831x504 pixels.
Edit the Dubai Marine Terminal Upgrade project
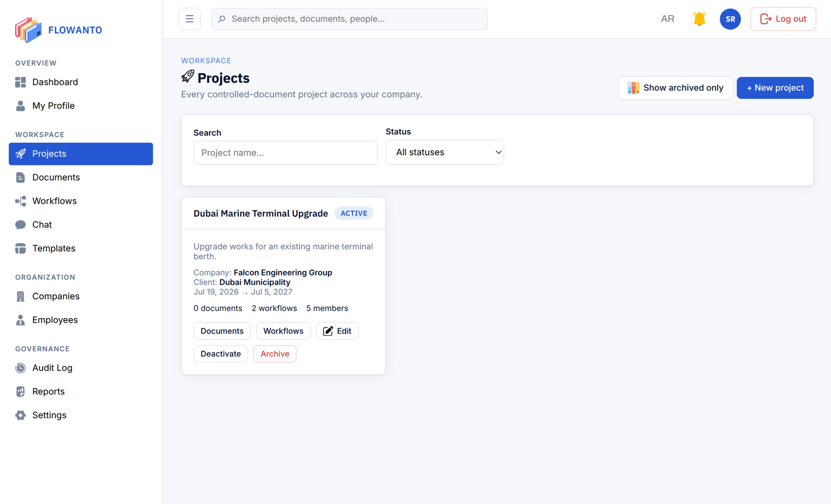tap(337, 331)
